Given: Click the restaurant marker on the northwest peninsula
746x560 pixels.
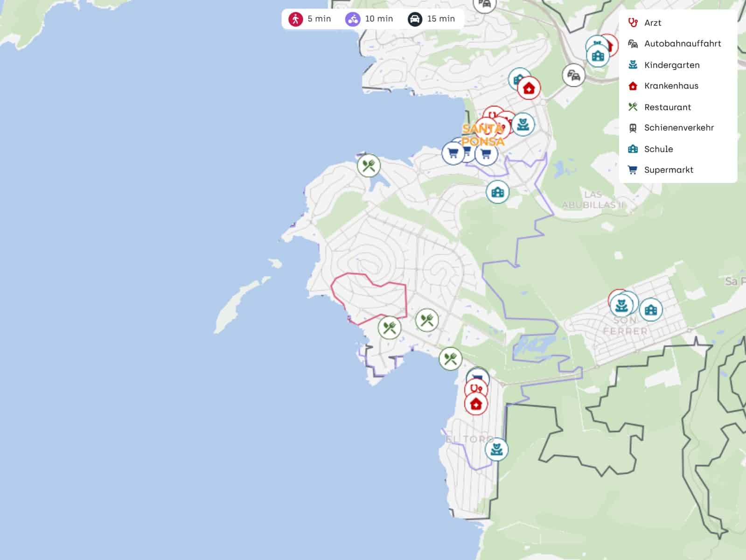Looking at the screenshot, I should coord(369,166).
